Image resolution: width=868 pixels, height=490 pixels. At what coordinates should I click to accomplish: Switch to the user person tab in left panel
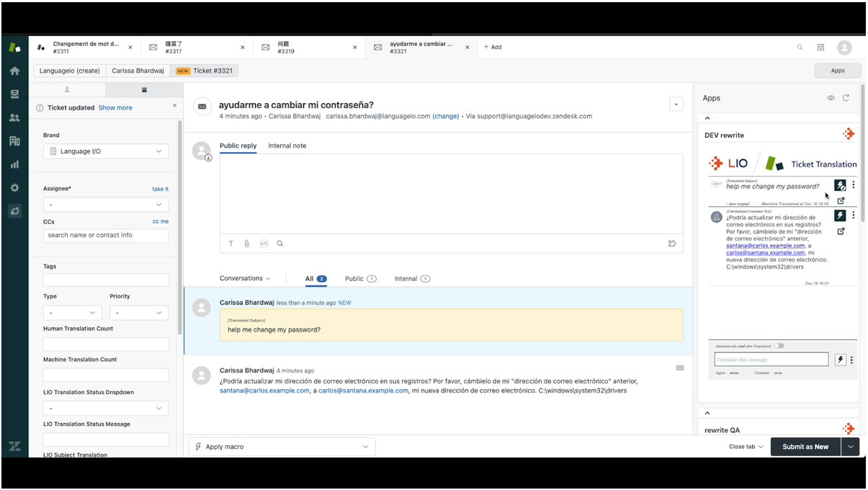[67, 90]
